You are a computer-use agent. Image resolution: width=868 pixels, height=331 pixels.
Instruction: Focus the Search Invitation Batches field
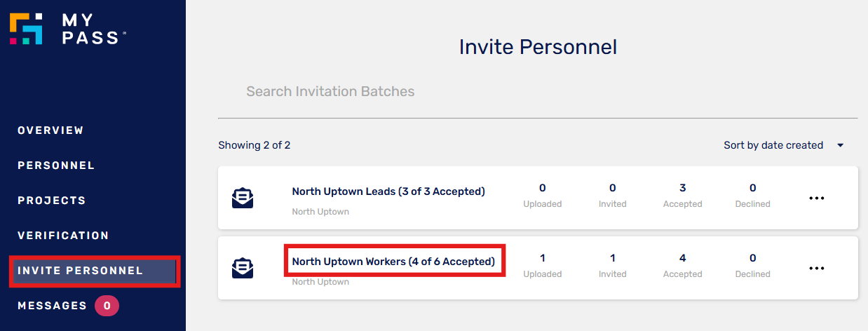pos(538,92)
